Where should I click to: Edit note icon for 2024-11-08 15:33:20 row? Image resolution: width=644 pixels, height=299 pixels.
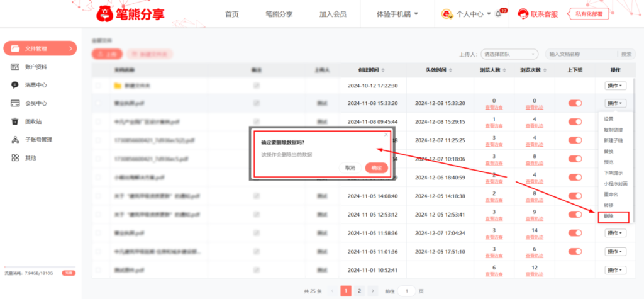[257, 103]
